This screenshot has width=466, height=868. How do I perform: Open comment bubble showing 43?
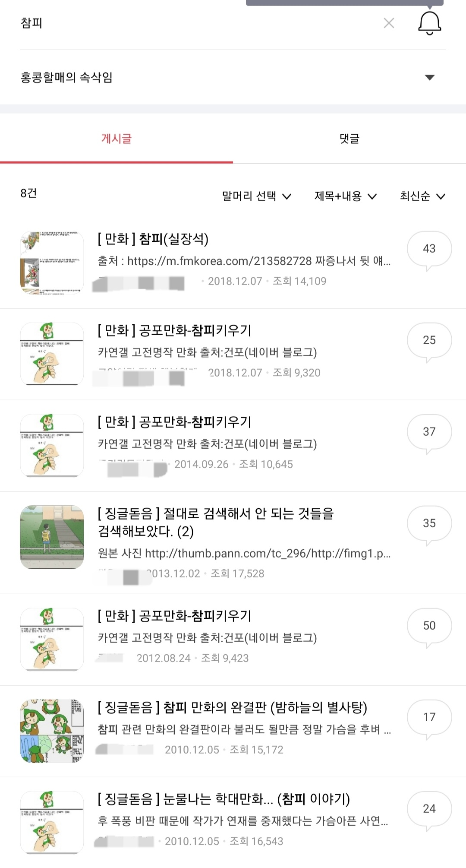pos(429,249)
